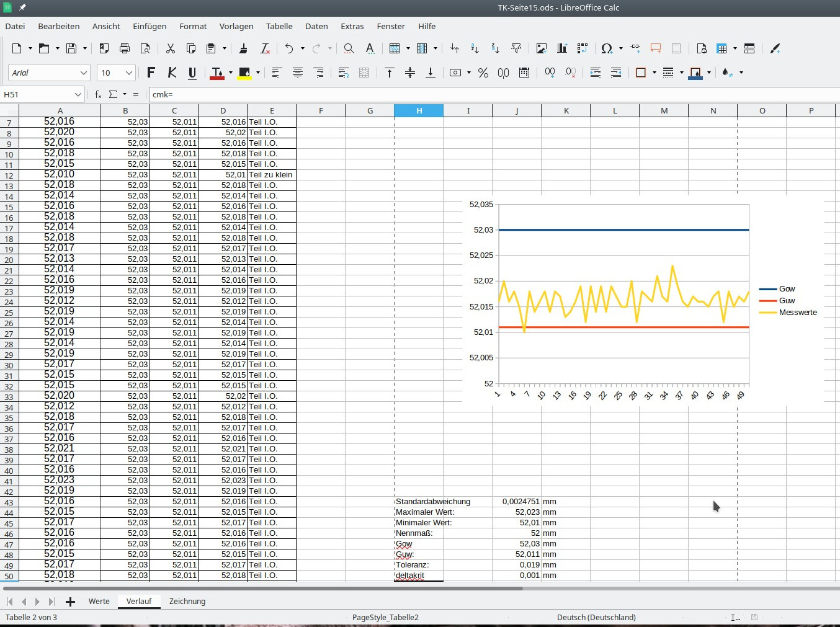840x627 pixels.
Task: Open the Tabelle menu
Action: (x=279, y=26)
